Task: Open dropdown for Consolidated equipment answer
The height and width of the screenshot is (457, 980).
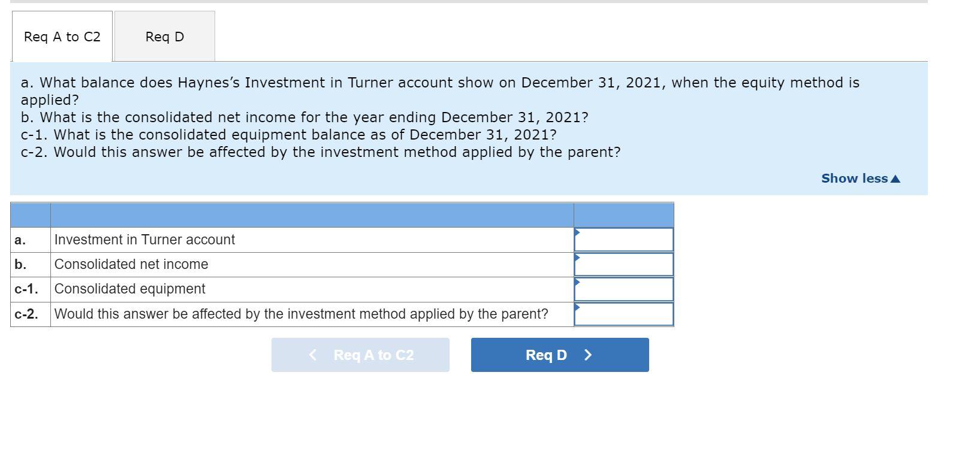Action: (x=577, y=283)
